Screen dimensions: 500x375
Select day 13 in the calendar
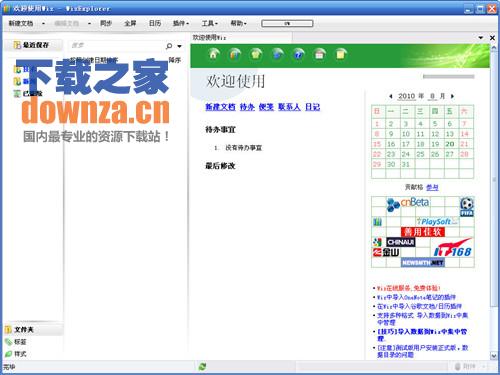coord(450,134)
